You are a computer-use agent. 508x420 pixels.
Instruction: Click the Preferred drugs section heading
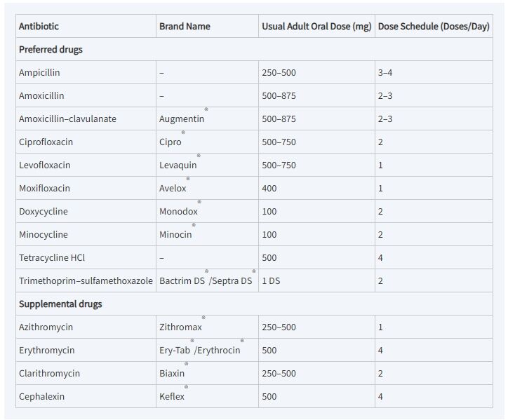click(x=51, y=50)
